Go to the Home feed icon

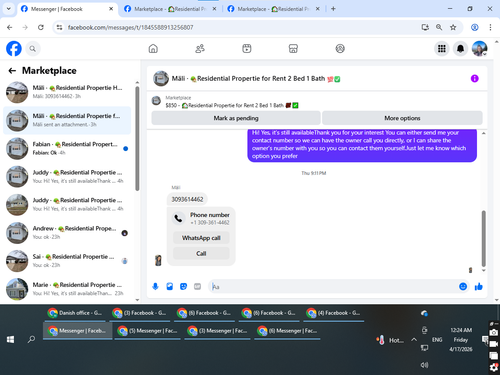tap(153, 49)
